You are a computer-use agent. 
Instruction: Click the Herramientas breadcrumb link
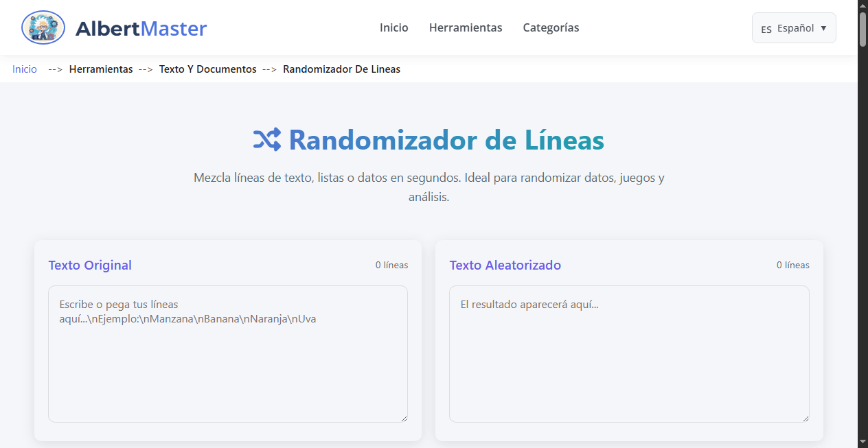(101, 69)
